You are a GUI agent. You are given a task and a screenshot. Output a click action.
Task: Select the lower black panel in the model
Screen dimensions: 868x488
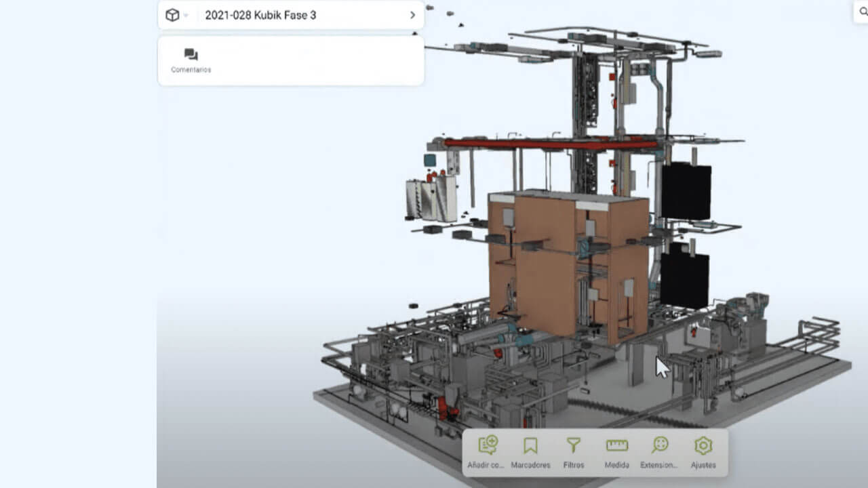pyautogui.click(x=684, y=277)
